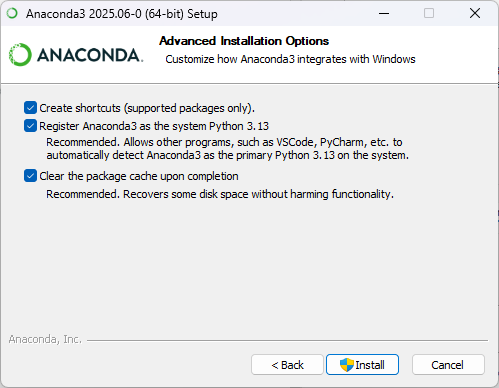499x388 pixels.
Task: Disable the Clear the package cache checkbox
Action: click(x=30, y=176)
